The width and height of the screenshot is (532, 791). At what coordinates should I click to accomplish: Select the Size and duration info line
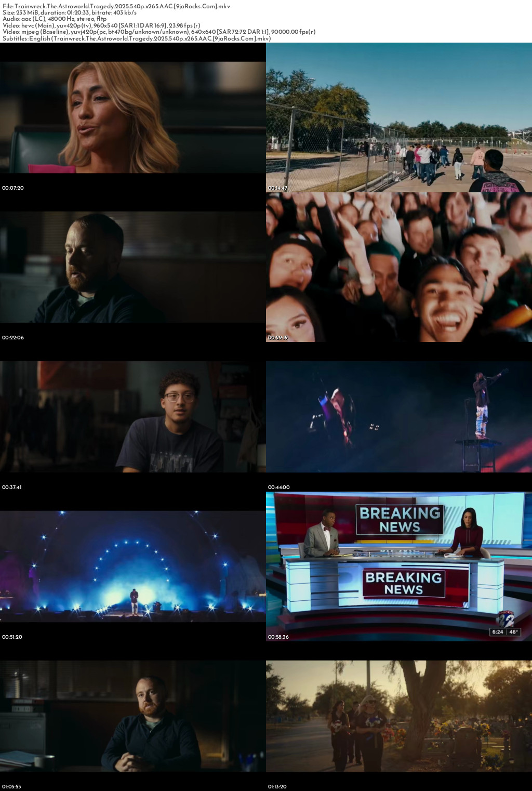coord(70,12)
